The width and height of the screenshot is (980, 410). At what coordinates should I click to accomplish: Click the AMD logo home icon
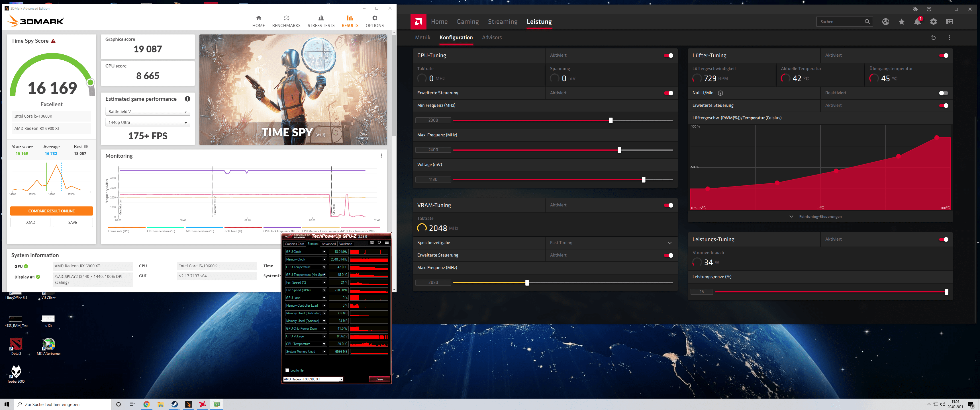pyautogui.click(x=418, y=22)
